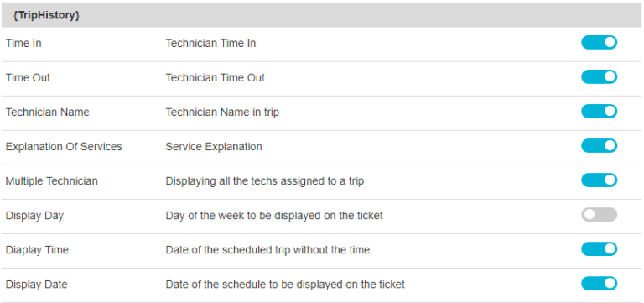Screen dimensions: 644x303
Task: Click the Technician Name field label
Action: click(47, 112)
